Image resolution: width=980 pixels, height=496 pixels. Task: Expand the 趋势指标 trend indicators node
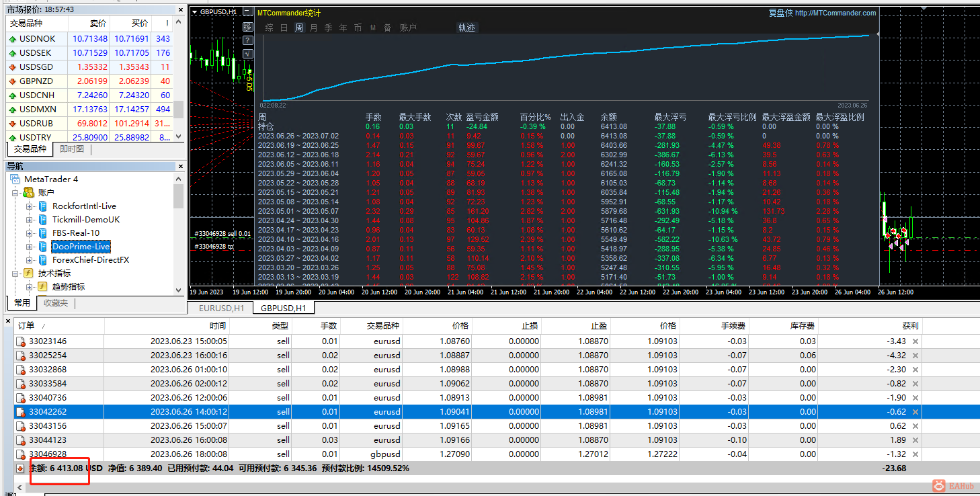30,287
